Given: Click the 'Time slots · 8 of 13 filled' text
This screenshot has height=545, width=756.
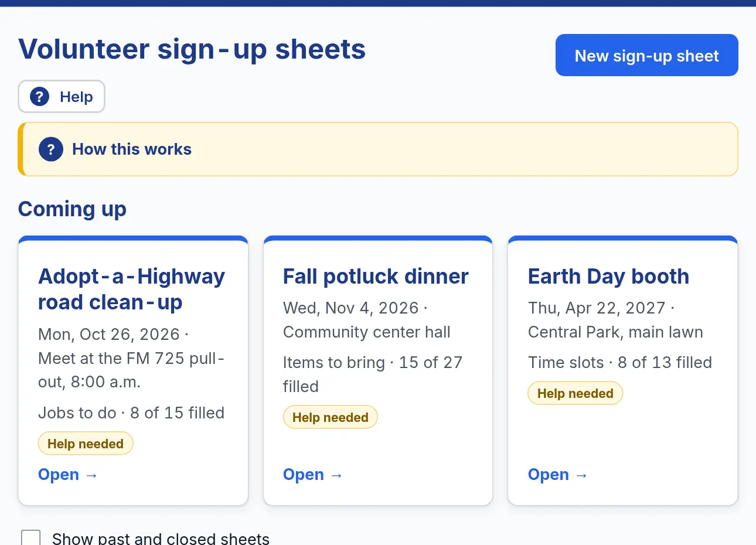Looking at the screenshot, I should [620, 363].
